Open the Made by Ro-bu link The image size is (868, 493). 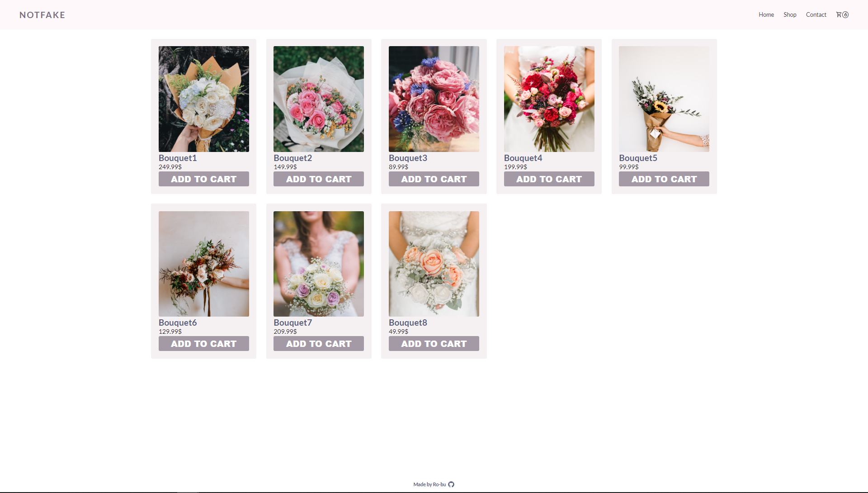429,484
